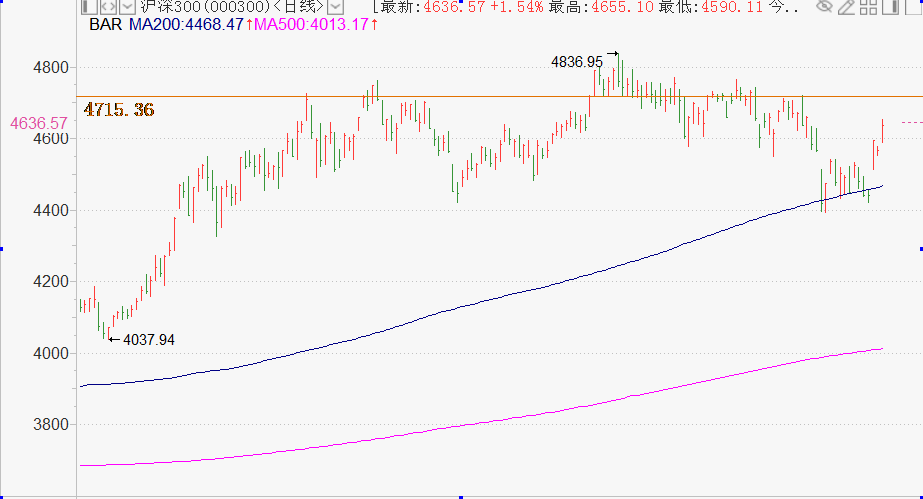Viewport: 923px width, 499px height.
Task: Click the BAR chart-type label
Action: click(105, 25)
